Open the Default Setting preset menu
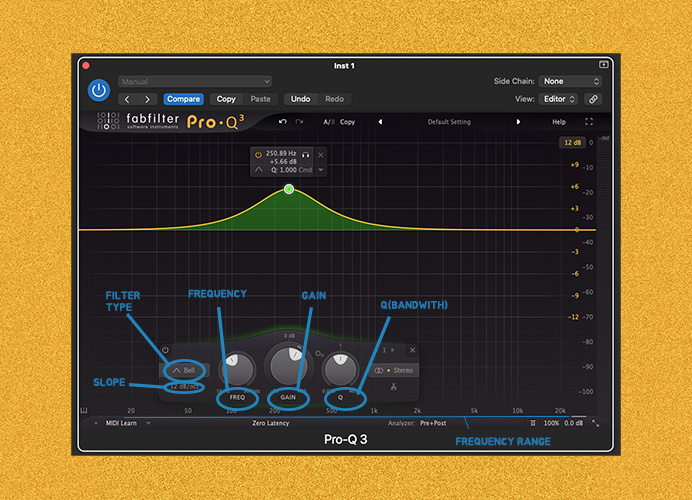This screenshot has width=692, height=500. (x=449, y=122)
